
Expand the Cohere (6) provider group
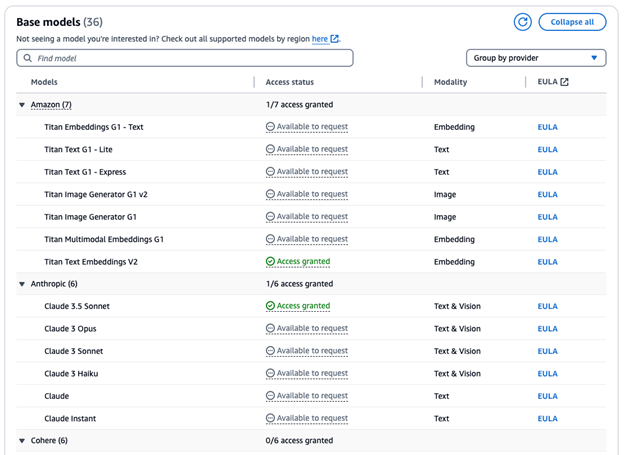pos(22,441)
